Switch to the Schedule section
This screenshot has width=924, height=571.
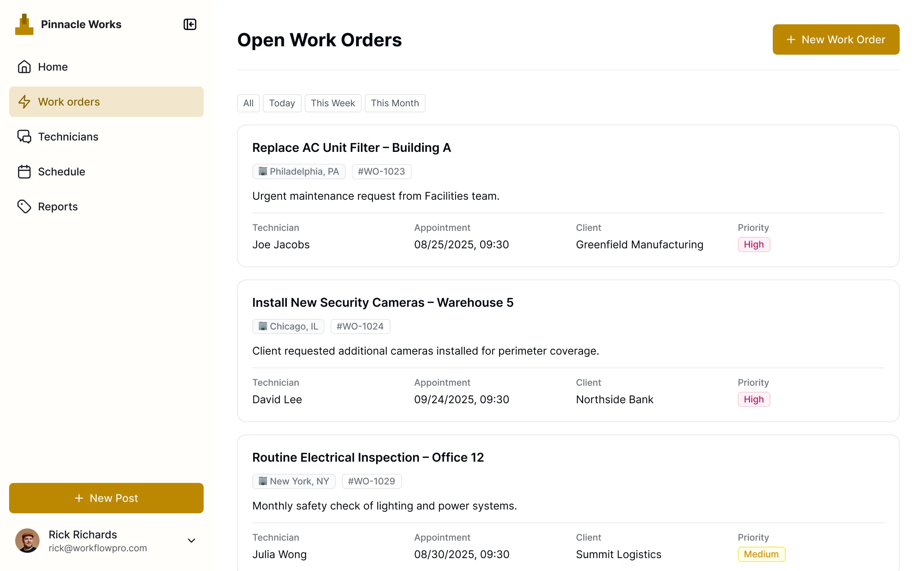tap(61, 171)
